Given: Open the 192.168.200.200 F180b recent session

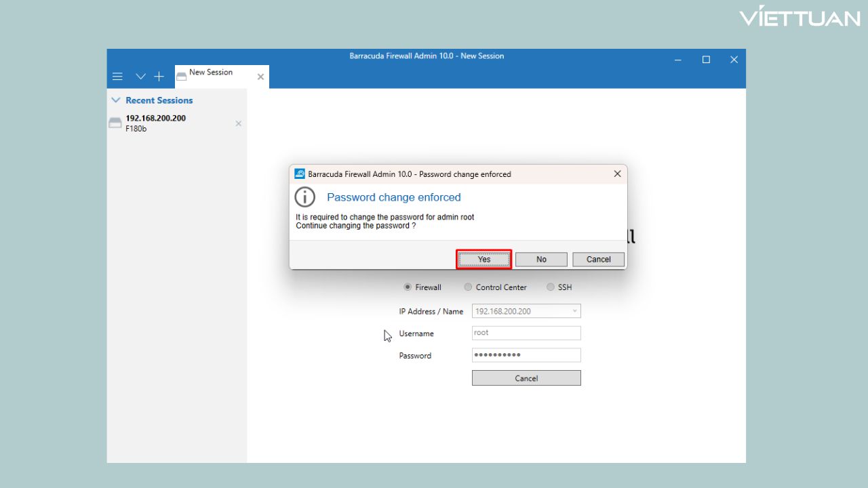Looking at the screenshot, I should click(155, 123).
